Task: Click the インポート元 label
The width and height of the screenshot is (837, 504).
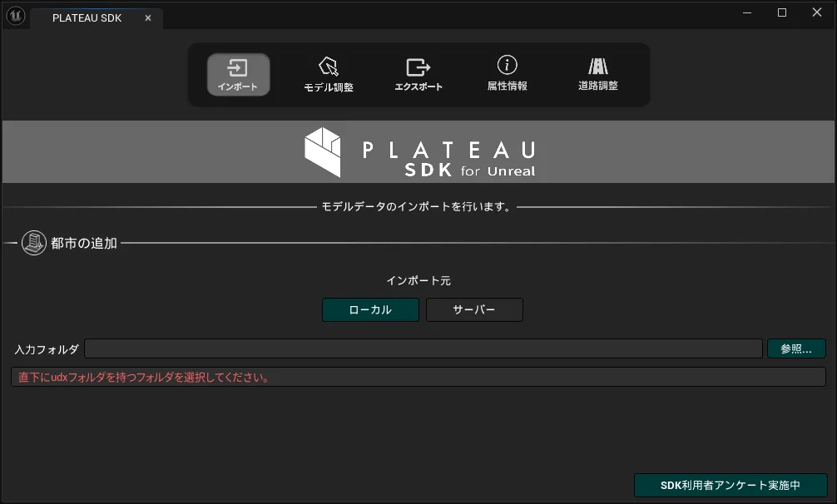Action: click(x=418, y=280)
